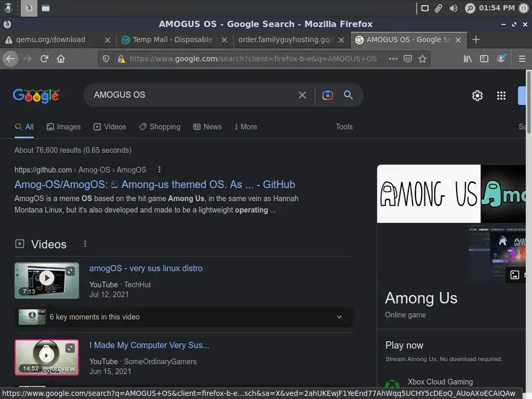Search by image with camera icon

(327, 96)
